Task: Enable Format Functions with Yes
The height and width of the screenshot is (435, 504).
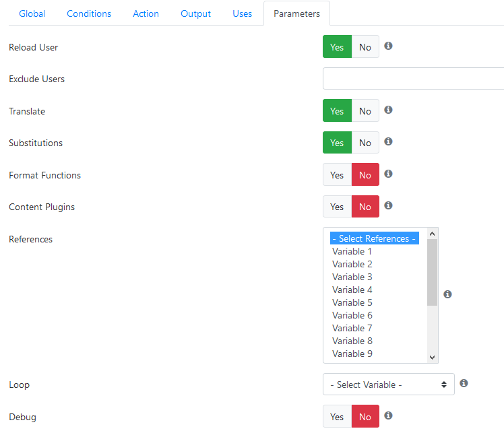Action: 337,175
